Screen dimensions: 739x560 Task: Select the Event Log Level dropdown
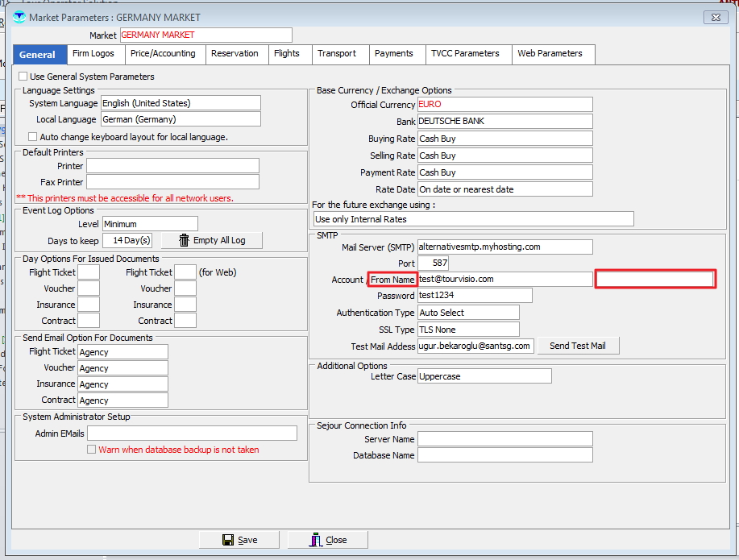(x=149, y=224)
